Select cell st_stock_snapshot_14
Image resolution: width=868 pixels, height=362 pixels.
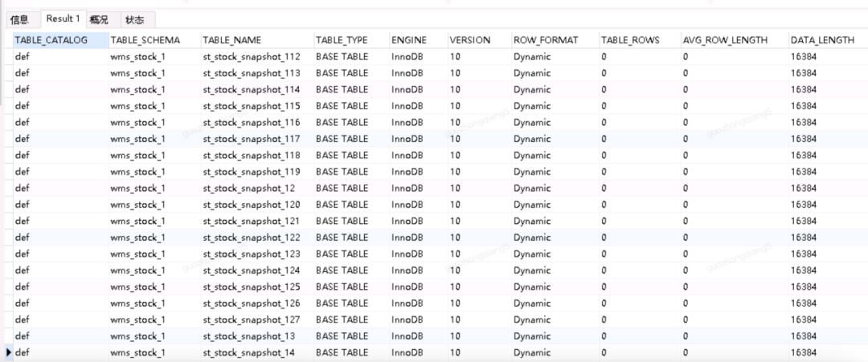pyautogui.click(x=257, y=352)
